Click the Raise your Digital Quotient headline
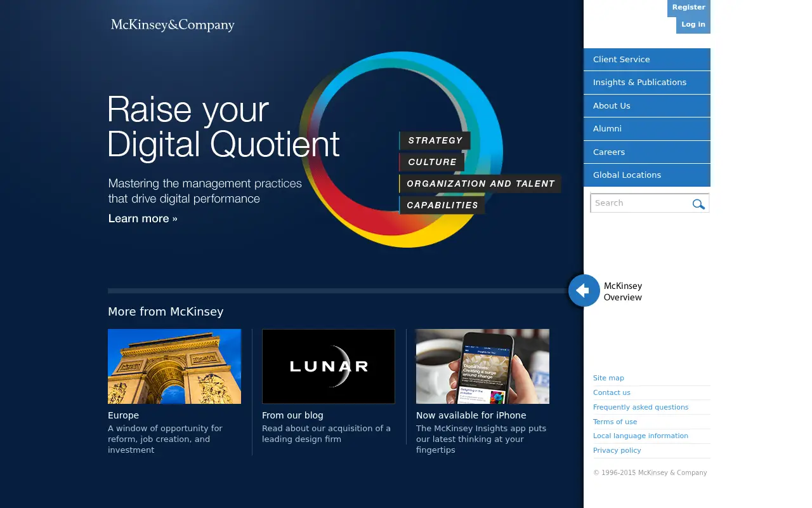This screenshot has width=812, height=508. pyautogui.click(x=223, y=127)
